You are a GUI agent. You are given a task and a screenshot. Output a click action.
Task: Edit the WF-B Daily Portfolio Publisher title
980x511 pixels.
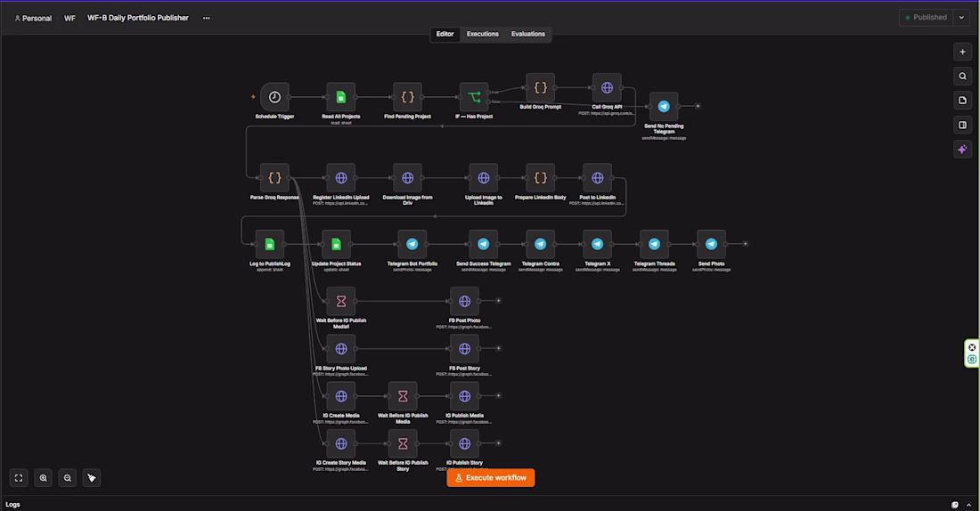(x=137, y=18)
